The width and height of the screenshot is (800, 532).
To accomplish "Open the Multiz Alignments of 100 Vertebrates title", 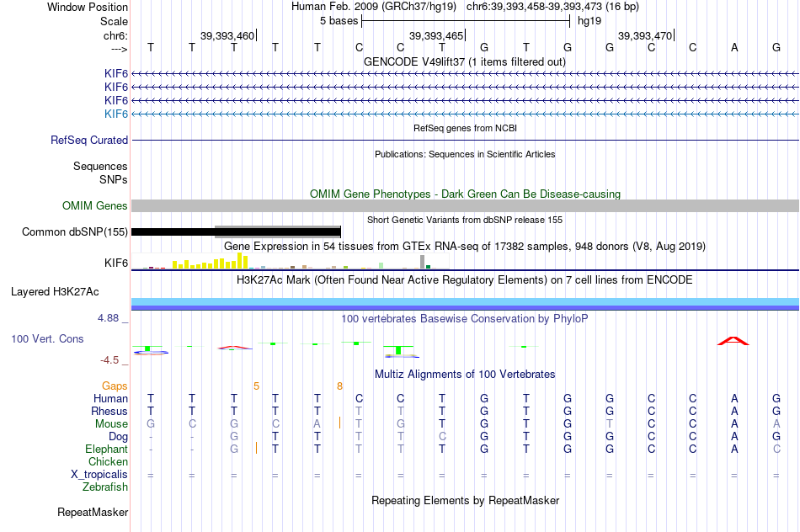I will pyautogui.click(x=465, y=375).
